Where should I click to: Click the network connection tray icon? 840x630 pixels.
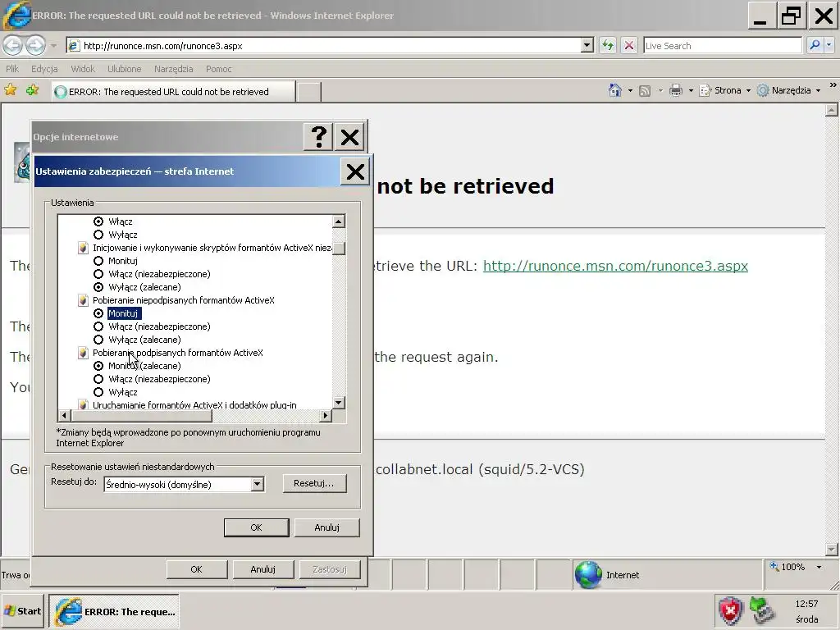[760, 611]
